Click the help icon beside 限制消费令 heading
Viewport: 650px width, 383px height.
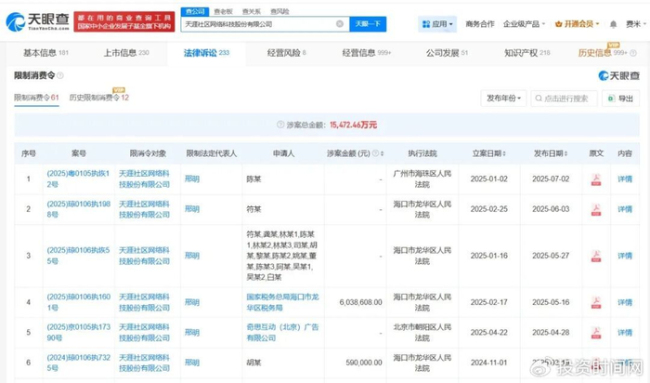[60, 75]
